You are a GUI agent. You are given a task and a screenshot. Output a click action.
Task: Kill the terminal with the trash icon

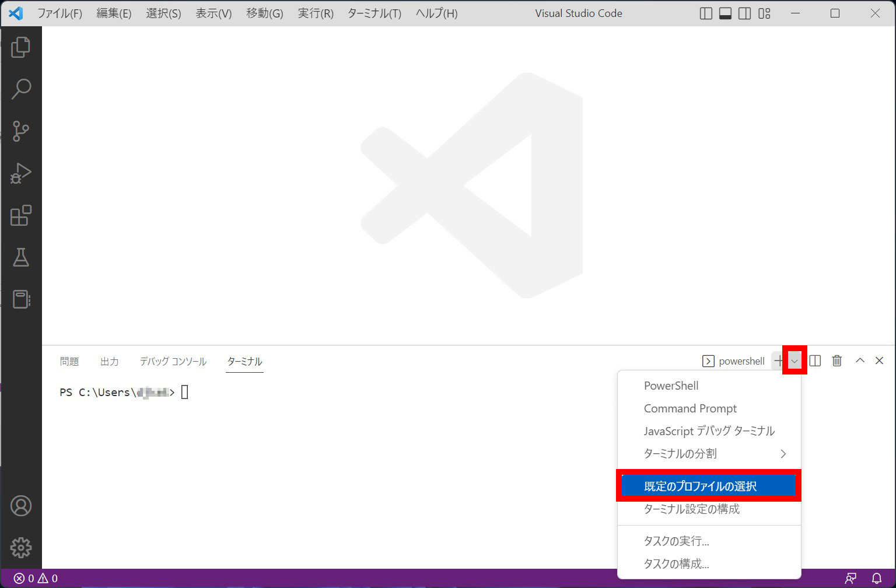tap(836, 361)
